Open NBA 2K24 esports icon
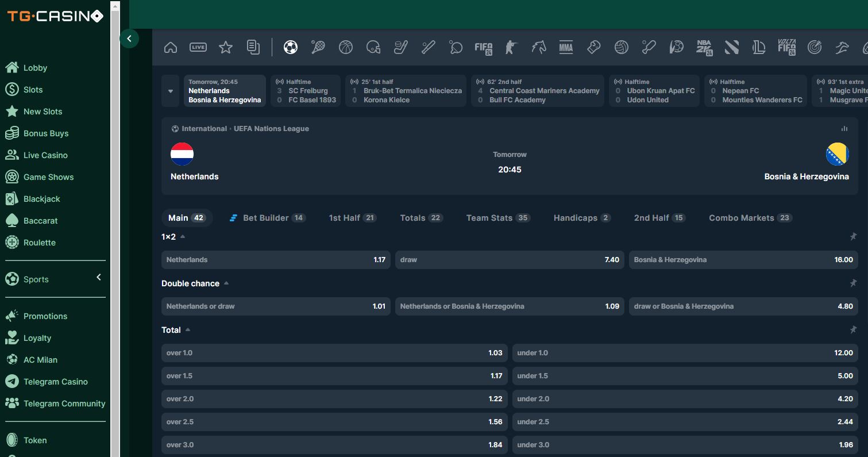868x457 pixels. [x=704, y=47]
